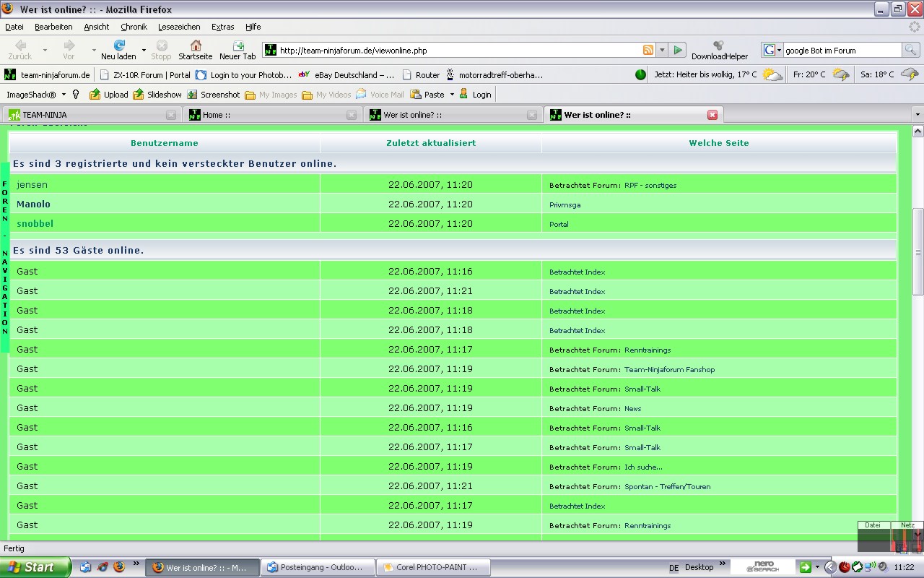The height and width of the screenshot is (578, 924).
Task: Click the Windows Start button
Action: (35, 567)
